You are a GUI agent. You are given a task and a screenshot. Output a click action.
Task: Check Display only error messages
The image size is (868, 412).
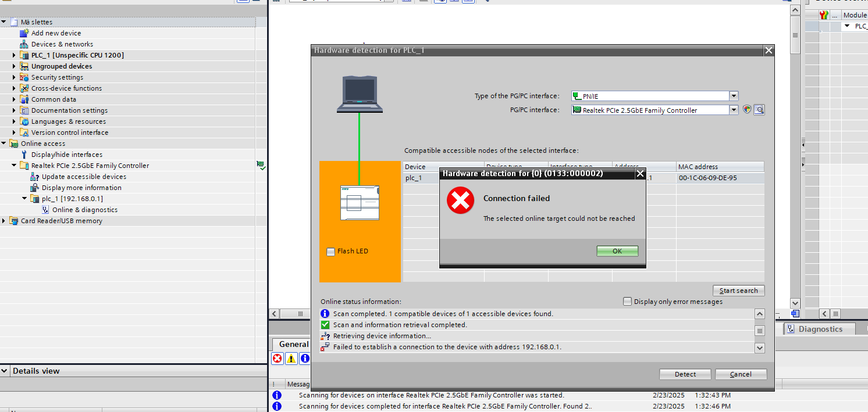(627, 302)
